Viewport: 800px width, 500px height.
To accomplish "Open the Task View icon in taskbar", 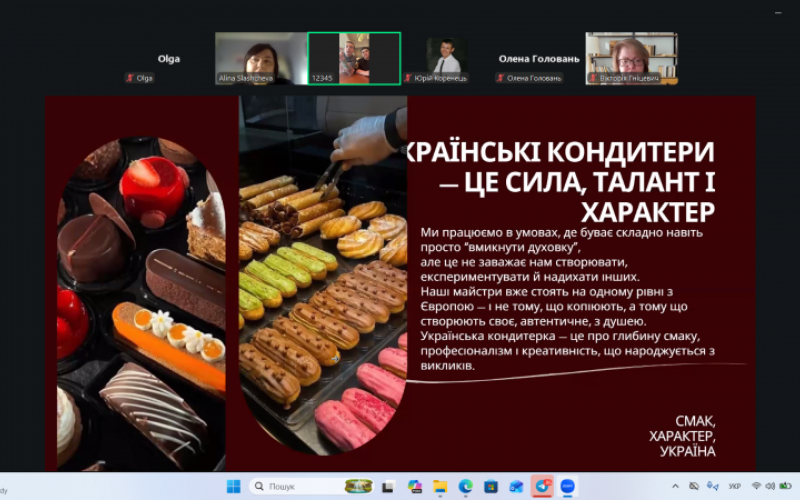I will click(x=388, y=486).
